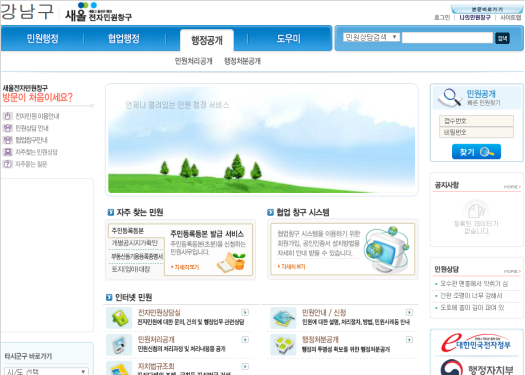Click the 민원안내 / 신청 magnifier icon
The height and width of the screenshot is (375, 525).
click(x=283, y=318)
